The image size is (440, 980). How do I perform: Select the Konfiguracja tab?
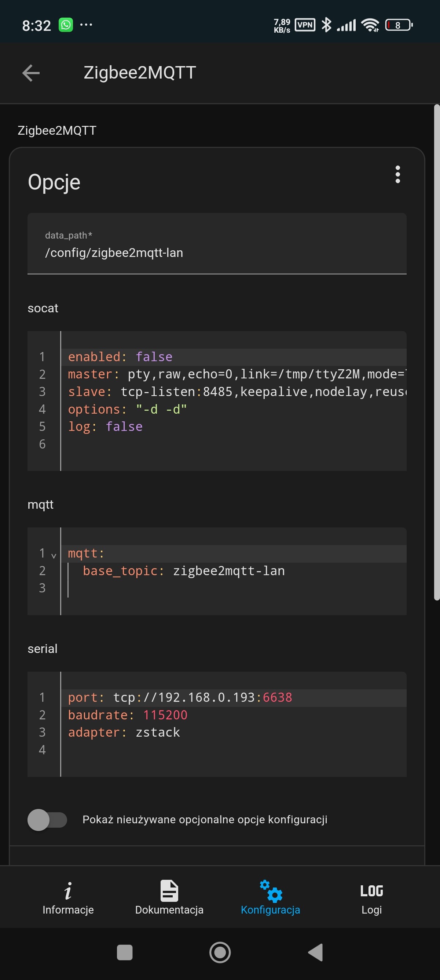coord(271,898)
